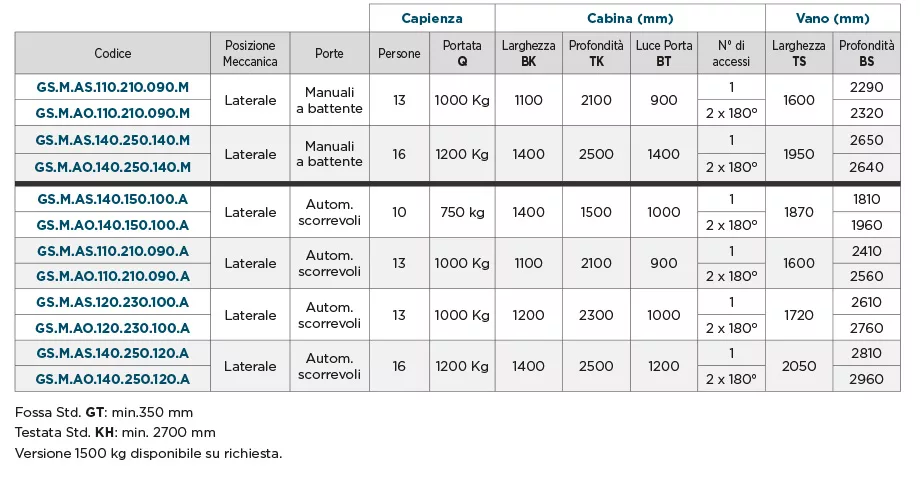Click the Codice column header
The width and height of the screenshot is (920, 500).
pos(112,53)
